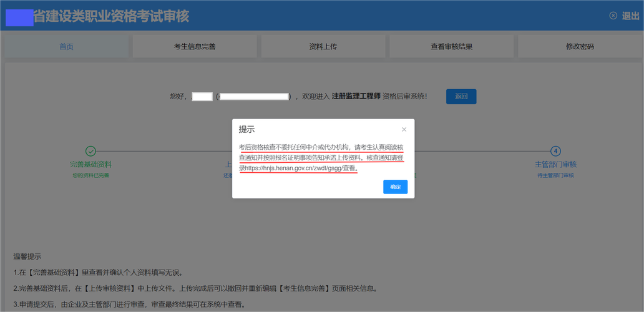The width and height of the screenshot is (644, 312).
Task: Click the 主管部门审核 step label
Action: tap(555, 165)
